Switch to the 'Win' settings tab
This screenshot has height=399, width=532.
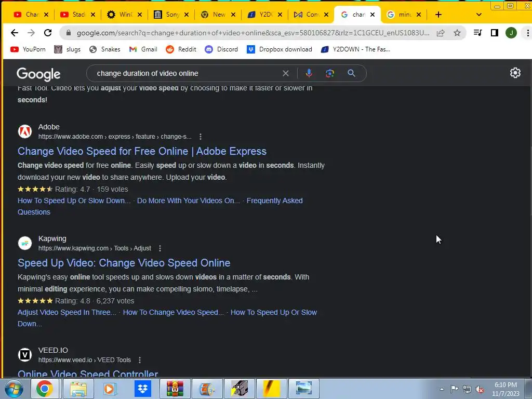(x=125, y=15)
